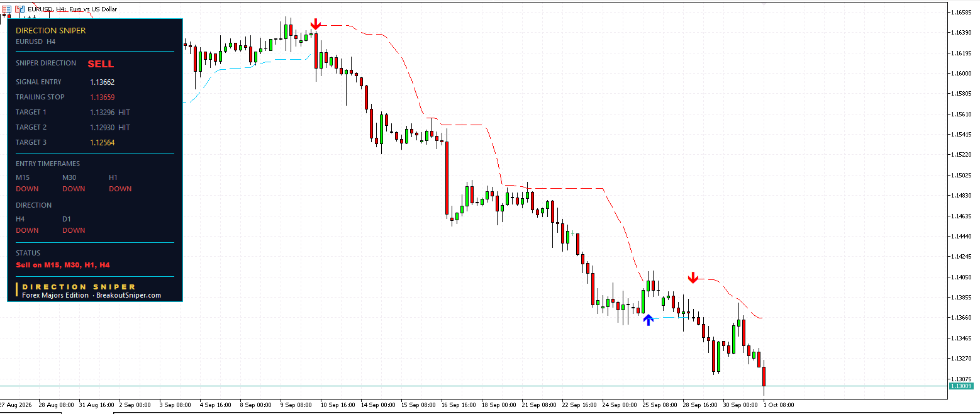Click the TRAILING STOP label
The width and height of the screenshot is (980, 414).
pos(40,97)
